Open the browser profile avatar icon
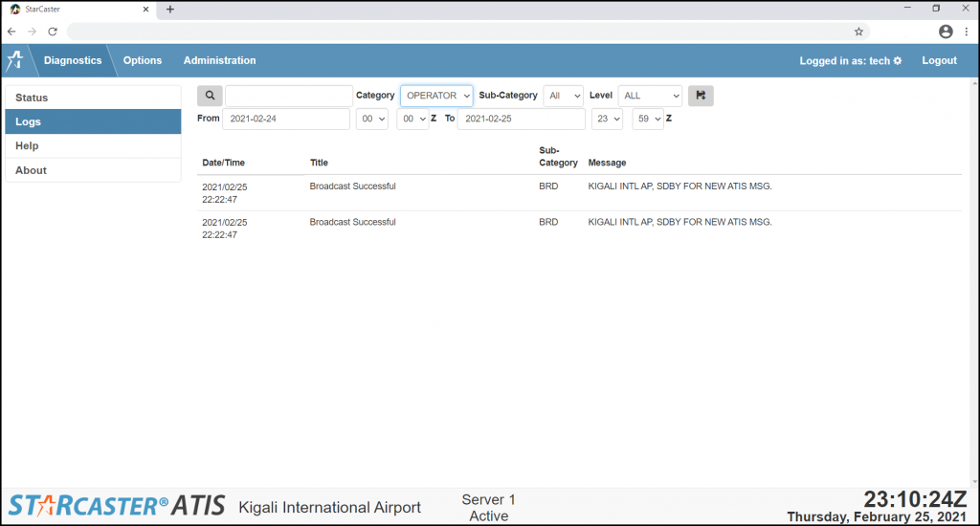The width and height of the screenshot is (980, 526). (946, 32)
